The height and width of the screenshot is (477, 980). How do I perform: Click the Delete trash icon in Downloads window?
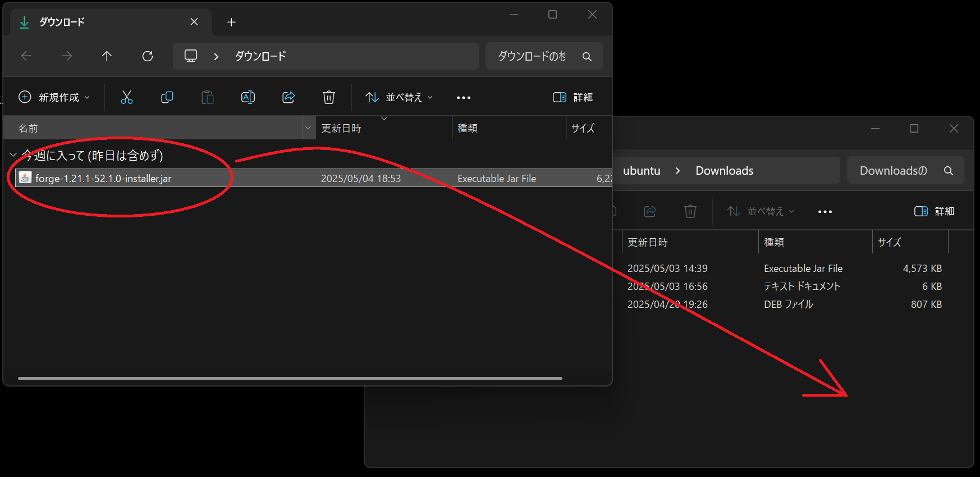pos(690,211)
